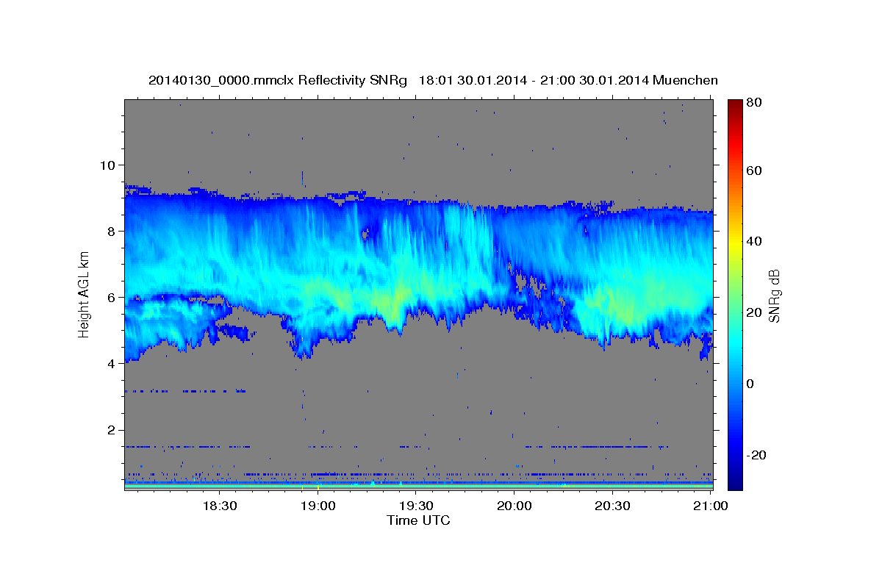Click the colorbar value -20
Screen dimensions: 882x588
coord(756,455)
